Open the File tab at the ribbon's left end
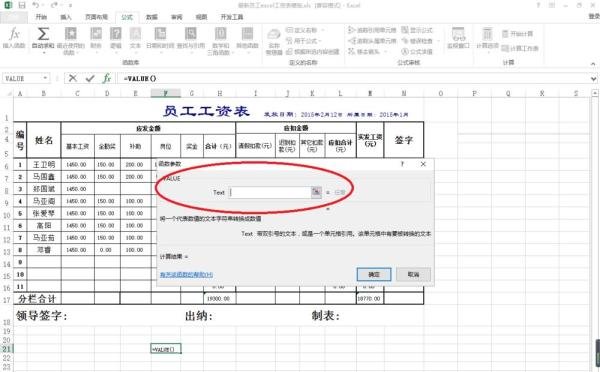 click(14, 17)
